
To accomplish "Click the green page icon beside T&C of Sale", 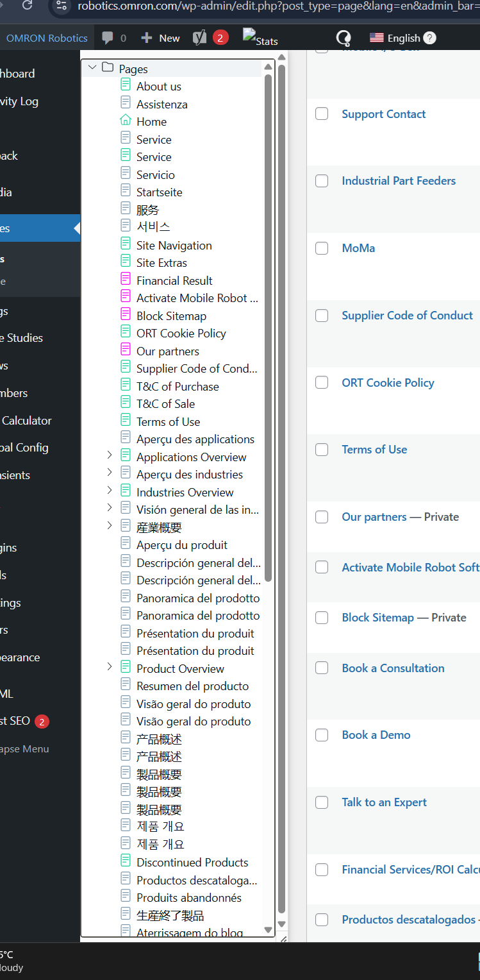I will click(x=126, y=403).
